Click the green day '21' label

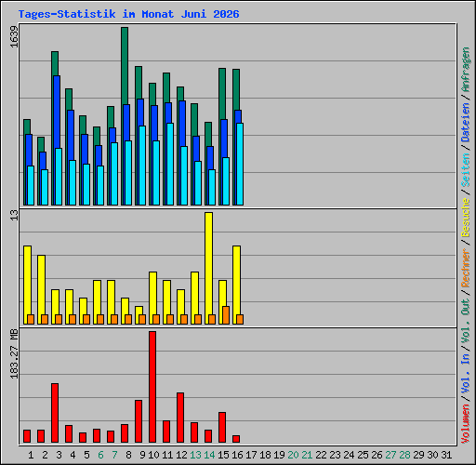click(307, 455)
